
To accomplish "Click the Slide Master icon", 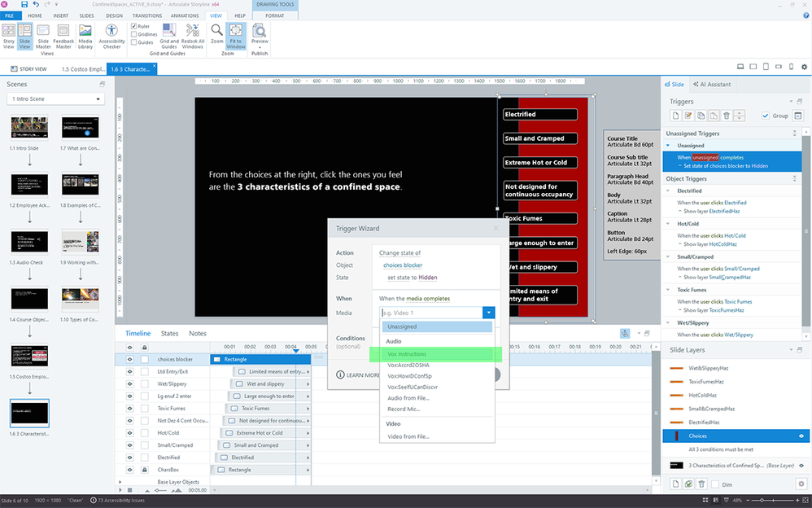I will [x=43, y=37].
